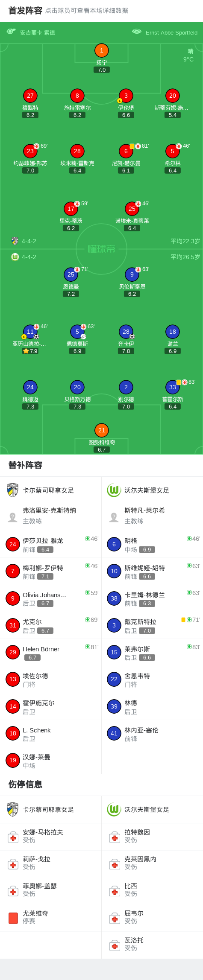This screenshot has height=980, width=203.
Task: Select player 33 普霍尔斯 circle
Action: pyautogui.click(x=173, y=387)
